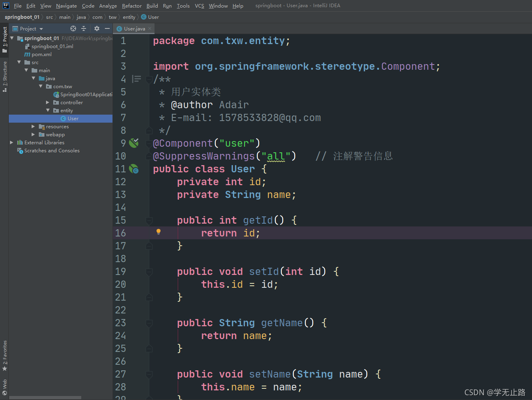The width and height of the screenshot is (532, 400).
Task: Toggle the 1: Project tool window tab
Action: 4,40
